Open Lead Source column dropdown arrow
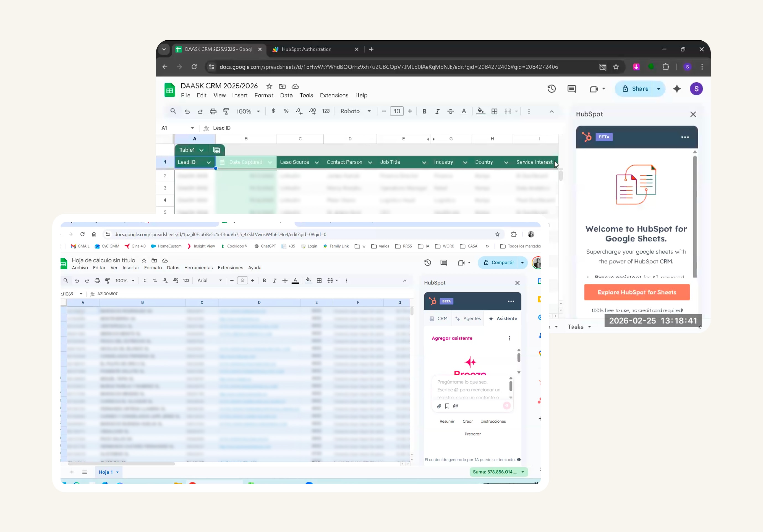The height and width of the screenshot is (532, 763). pos(317,162)
